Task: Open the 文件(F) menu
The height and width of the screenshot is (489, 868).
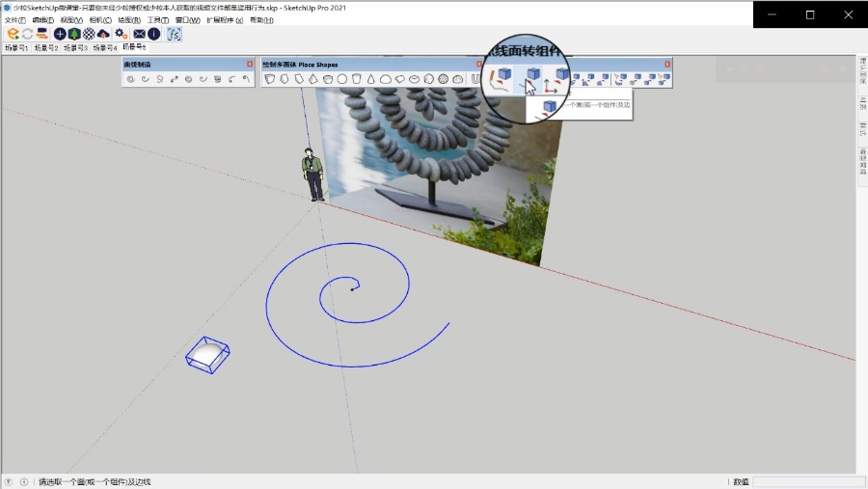Action: coord(14,20)
